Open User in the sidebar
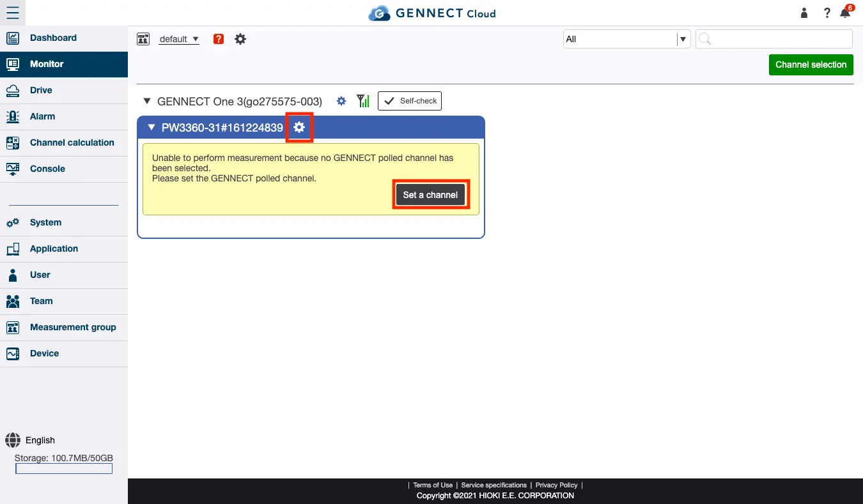 pyautogui.click(x=64, y=275)
